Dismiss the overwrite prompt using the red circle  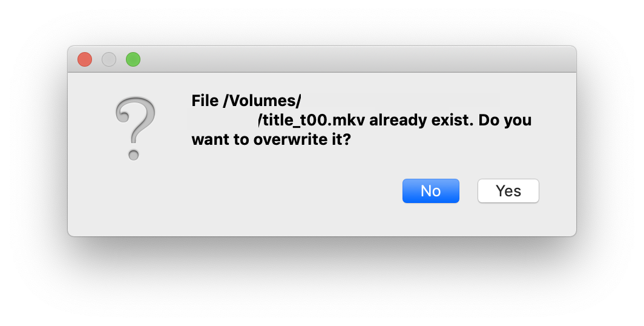(x=85, y=59)
